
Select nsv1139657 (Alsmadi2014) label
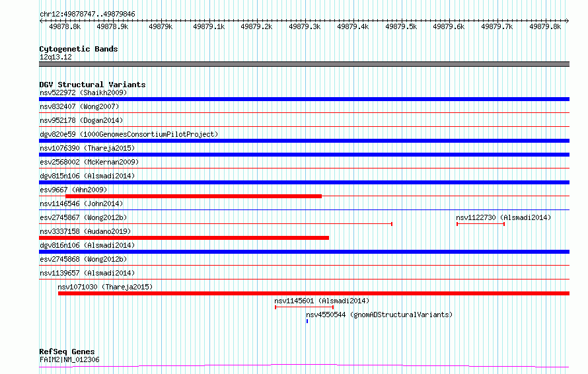[87, 273]
